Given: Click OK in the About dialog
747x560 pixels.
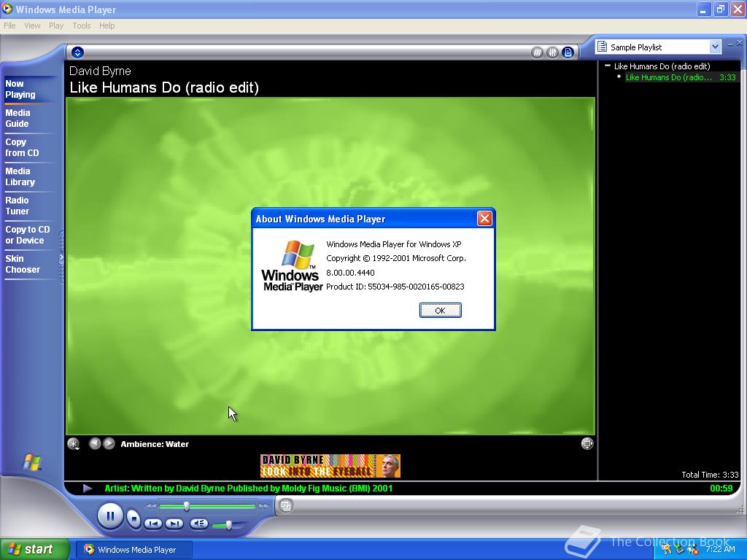Looking at the screenshot, I should tap(440, 311).
